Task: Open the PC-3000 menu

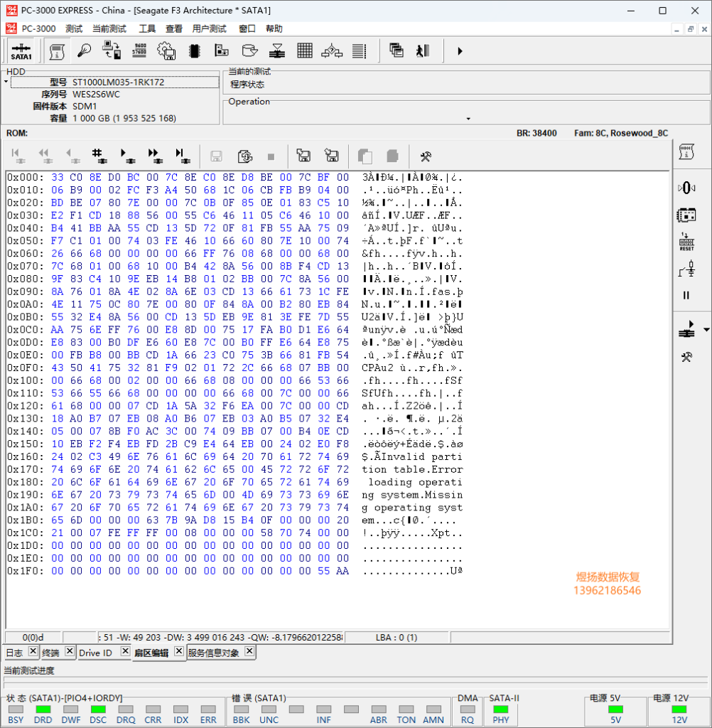Action: (38, 28)
